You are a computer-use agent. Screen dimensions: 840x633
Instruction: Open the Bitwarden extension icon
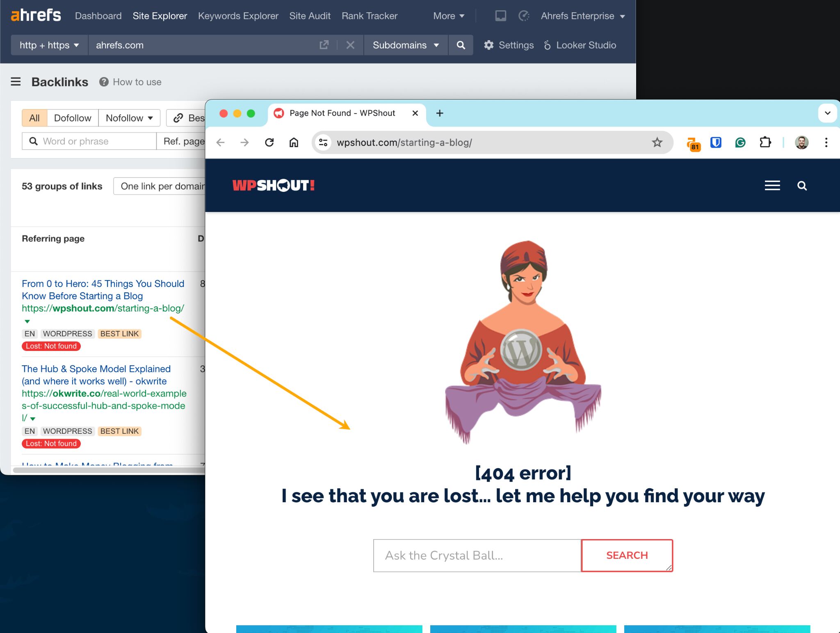715,142
